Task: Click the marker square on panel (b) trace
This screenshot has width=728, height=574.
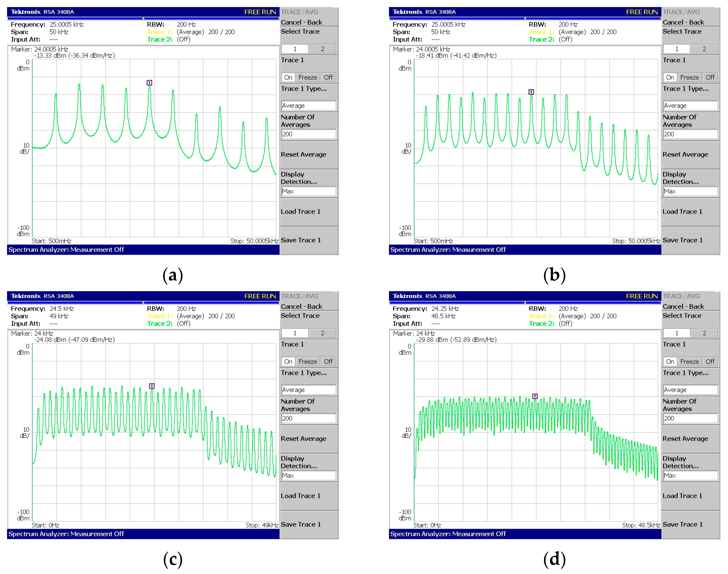Action: coord(531,92)
